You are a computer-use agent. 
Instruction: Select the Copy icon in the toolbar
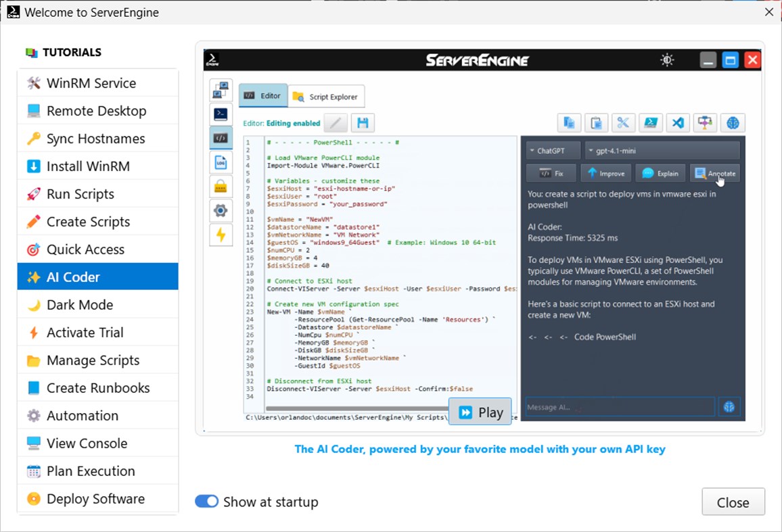pyautogui.click(x=569, y=122)
